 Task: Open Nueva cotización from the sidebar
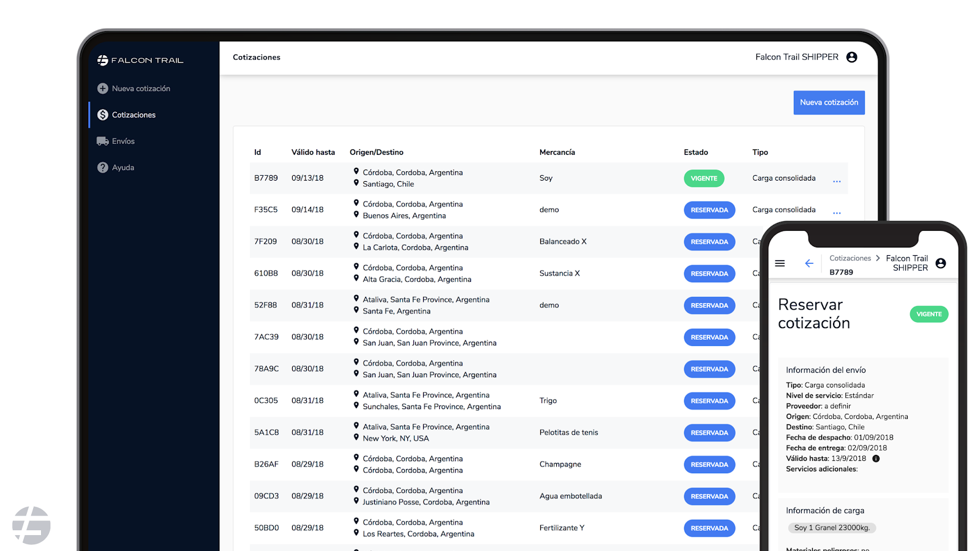point(134,89)
